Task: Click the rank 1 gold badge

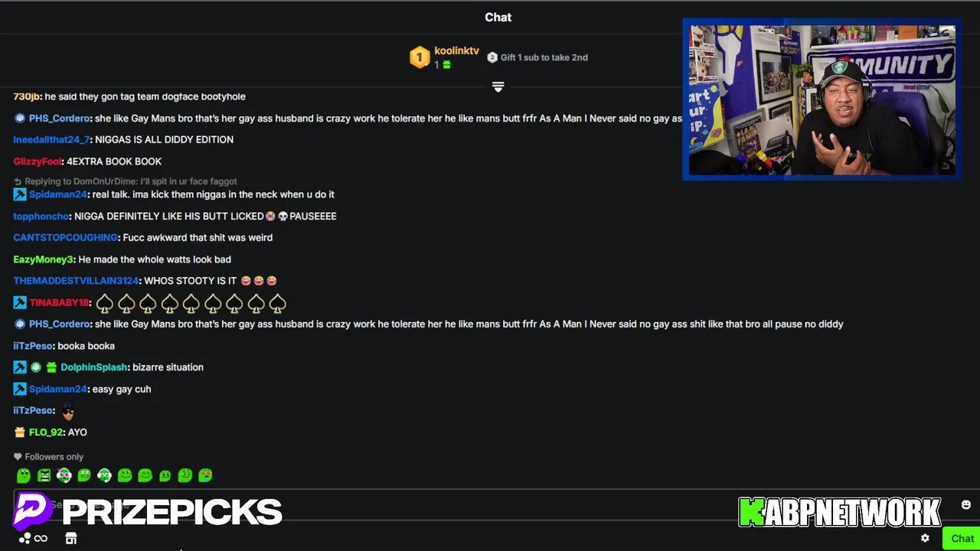Action: (419, 57)
